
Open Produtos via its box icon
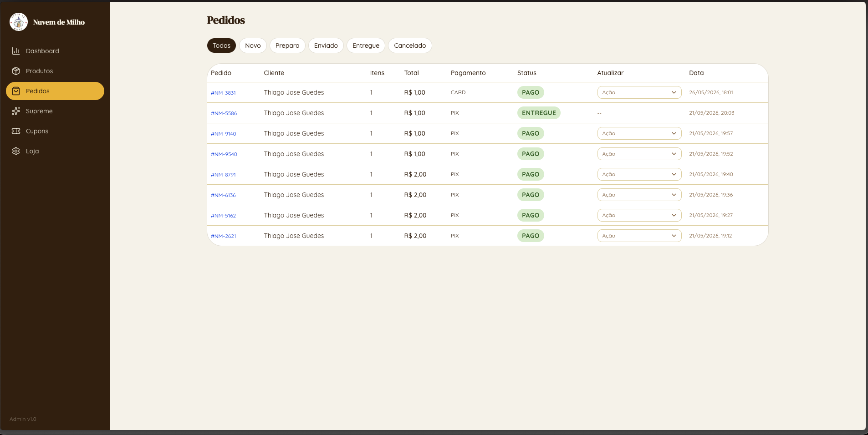(16, 71)
